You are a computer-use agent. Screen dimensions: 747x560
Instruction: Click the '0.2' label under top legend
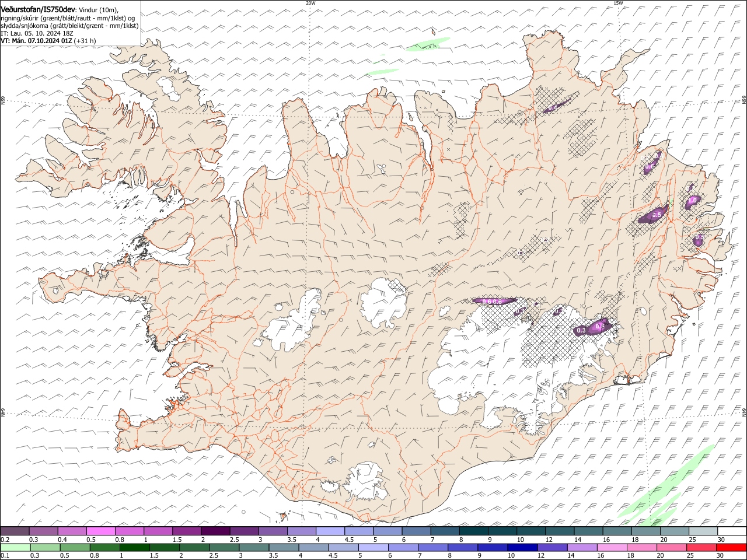(5, 540)
